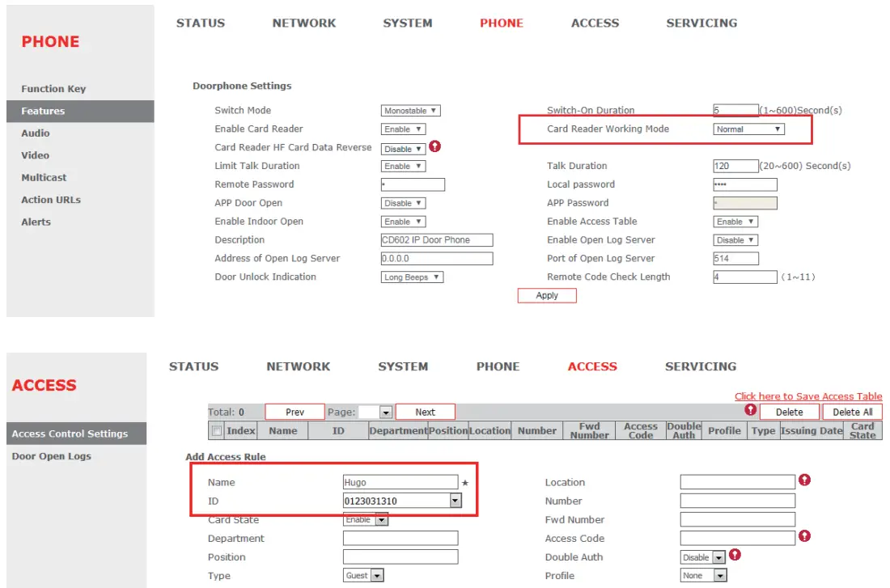Click the warning icon beside Card Reader HF Card Data Reverse

coord(434,146)
